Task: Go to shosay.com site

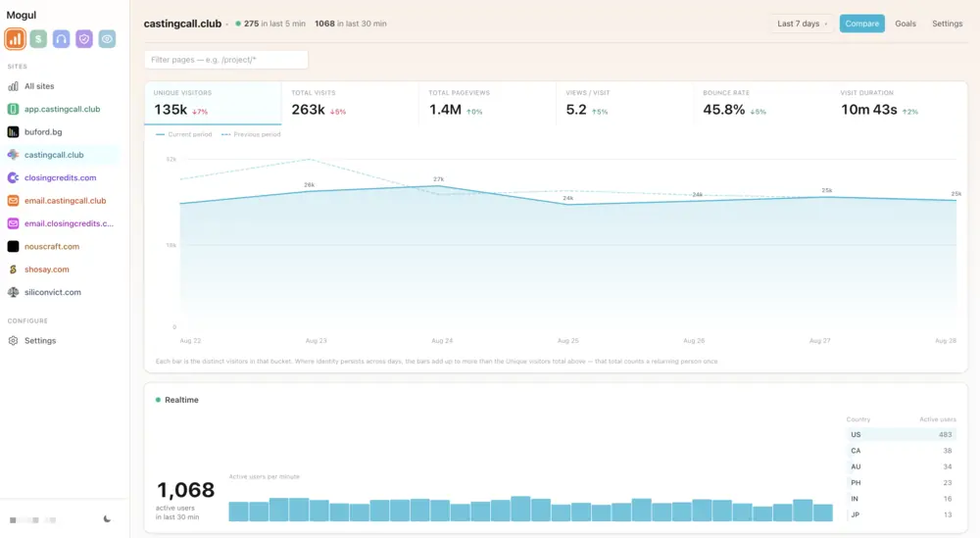Action: [x=47, y=269]
